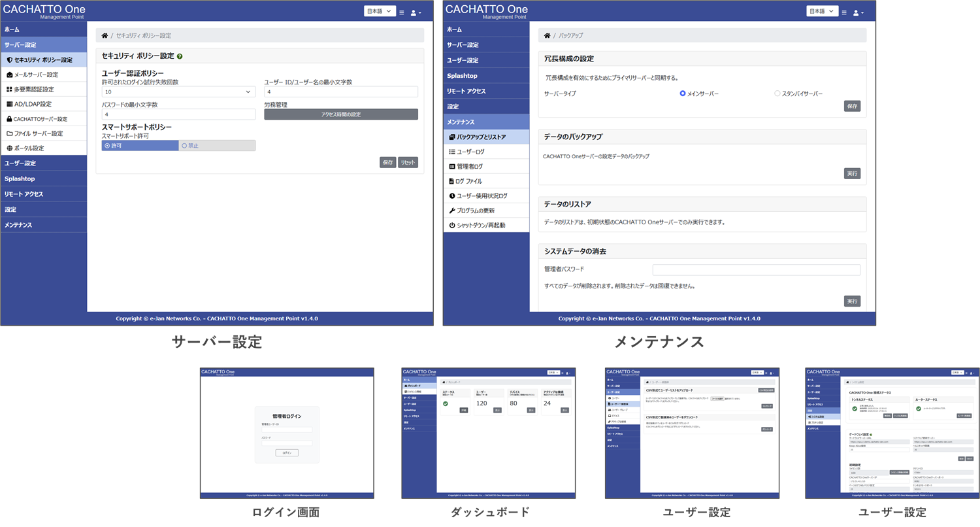The image size is (980, 527).
Task: Open ユーザーログ list-icon item
Action: pyautogui.click(x=486, y=152)
